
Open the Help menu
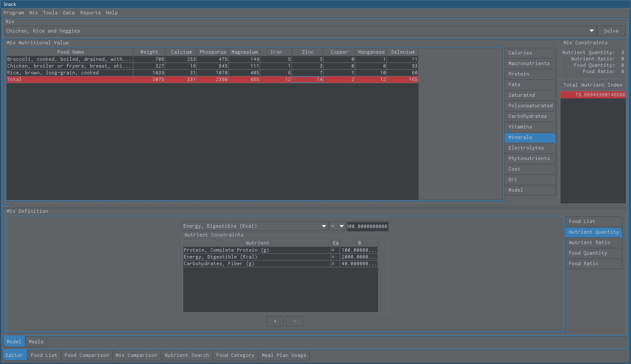coord(112,13)
